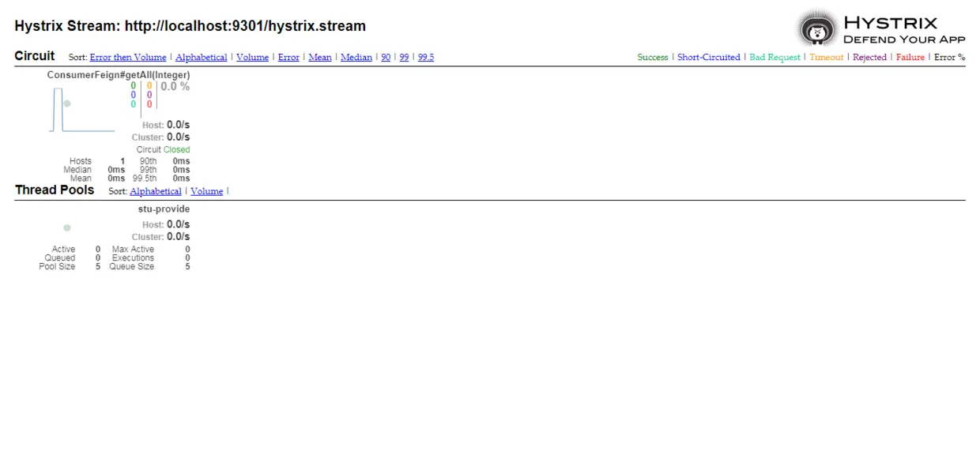Sort thread pools by Volume
This screenshot has width=980, height=455.
click(207, 191)
